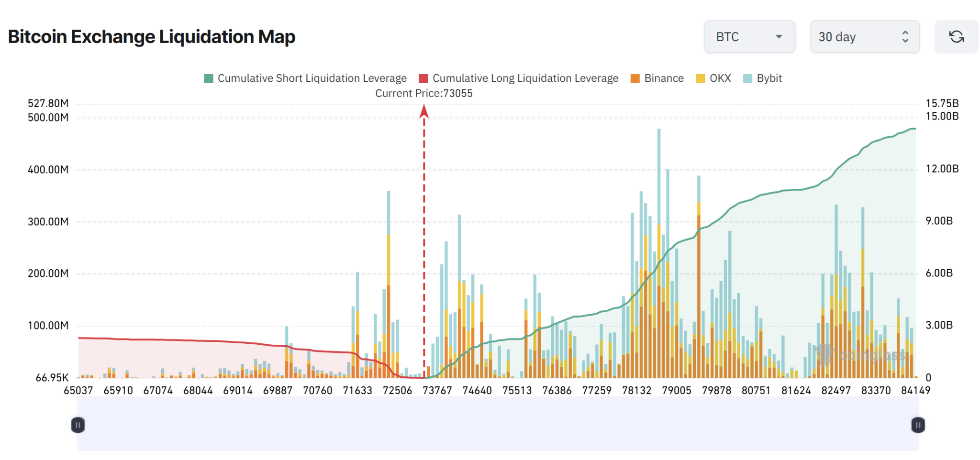Click left axis value 66.95K
This screenshot has width=980, height=460.
coord(52,377)
